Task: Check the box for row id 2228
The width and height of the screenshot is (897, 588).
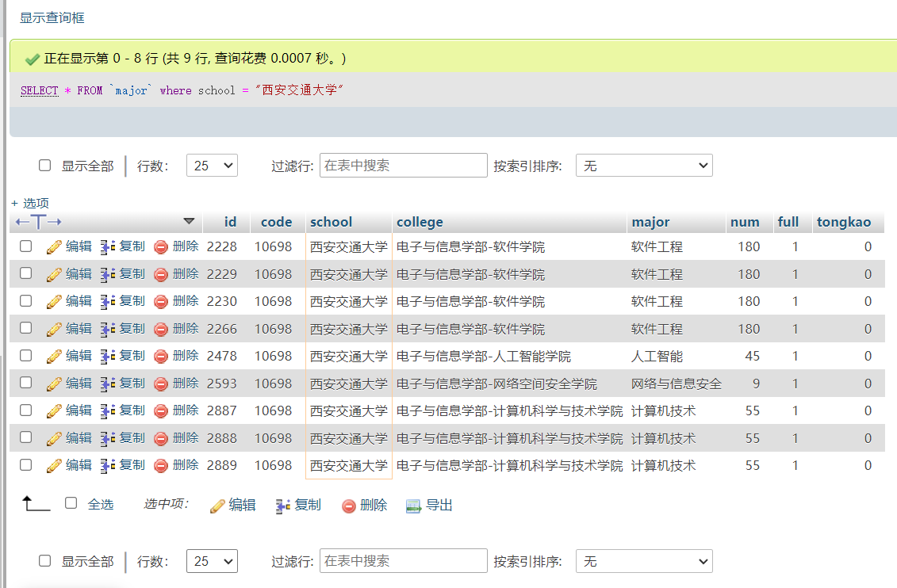Action: click(x=25, y=246)
